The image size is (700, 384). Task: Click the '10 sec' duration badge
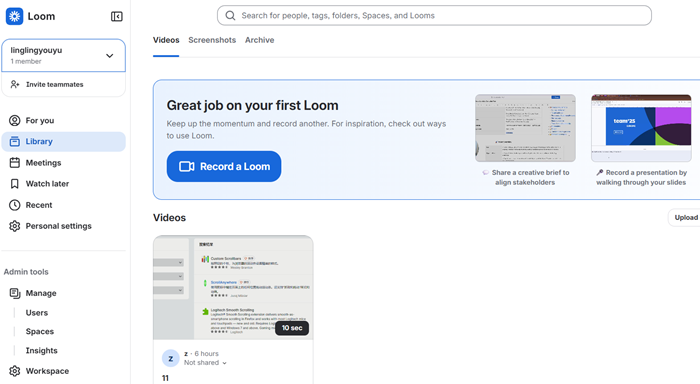292,328
